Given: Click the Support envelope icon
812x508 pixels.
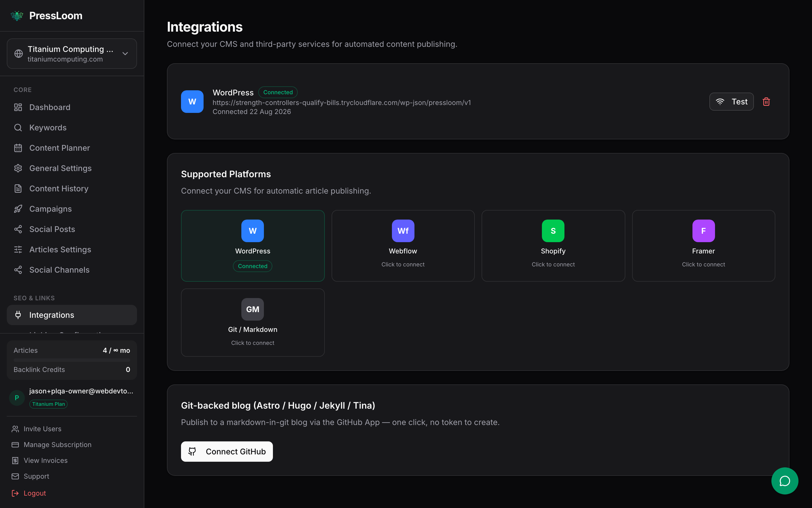Looking at the screenshot, I should [x=15, y=476].
